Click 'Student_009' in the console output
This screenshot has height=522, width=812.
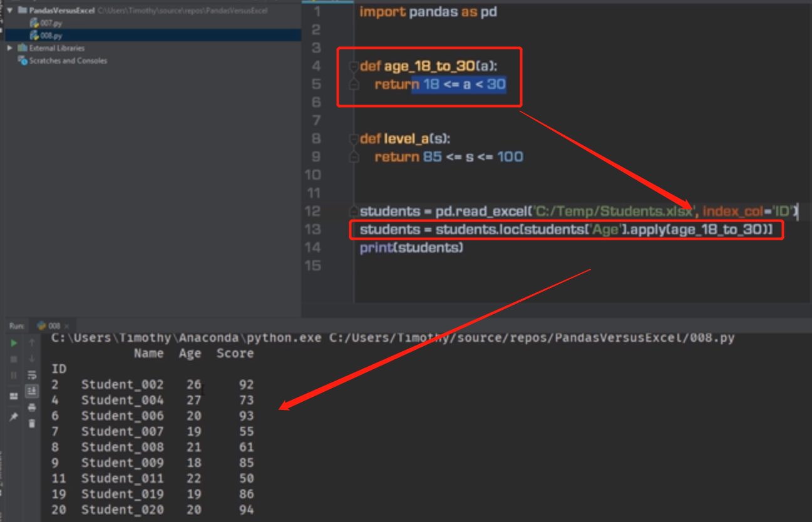pyautogui.click(x=123, y=463)
